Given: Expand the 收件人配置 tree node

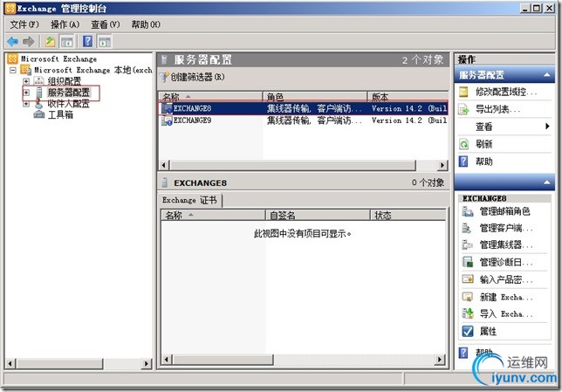Looking at the screenshot, I should (26, 104).
